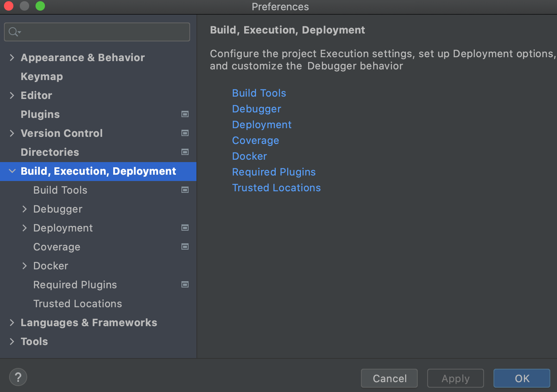
Task: Expand the Editor section
Action: [12, 95]
